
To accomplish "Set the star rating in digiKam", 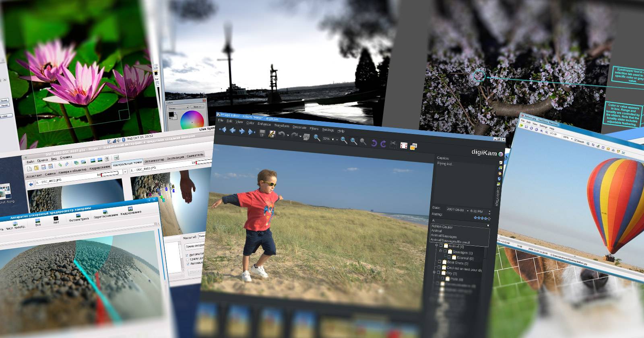I will [482, 218].
